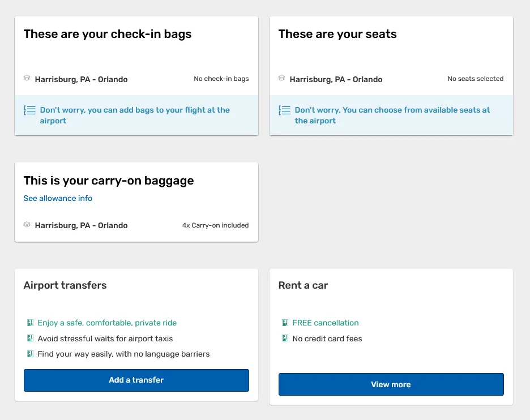530x420 pixels.
Task: Click 'Don't worry, you can add bags' notice
Action: (135, 115)
